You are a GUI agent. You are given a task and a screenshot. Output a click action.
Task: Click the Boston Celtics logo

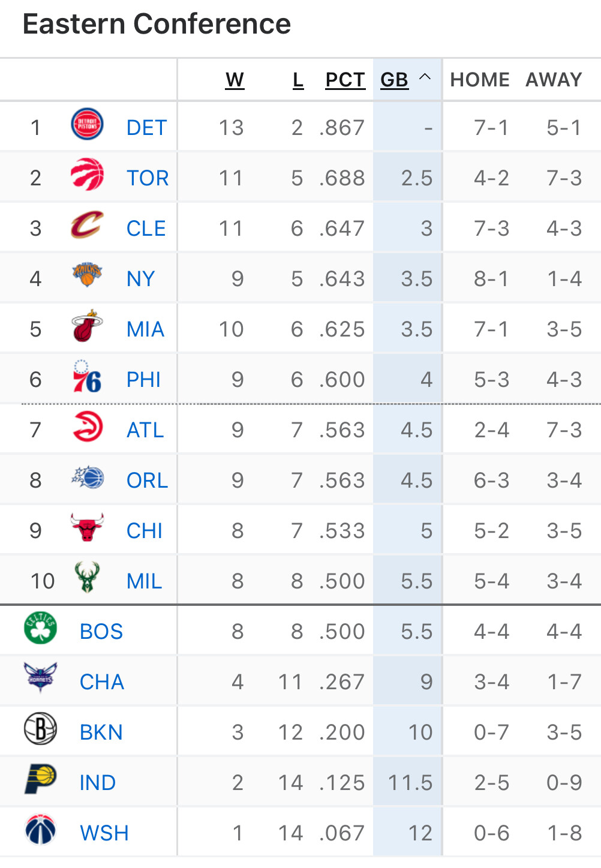coord(40,628)
